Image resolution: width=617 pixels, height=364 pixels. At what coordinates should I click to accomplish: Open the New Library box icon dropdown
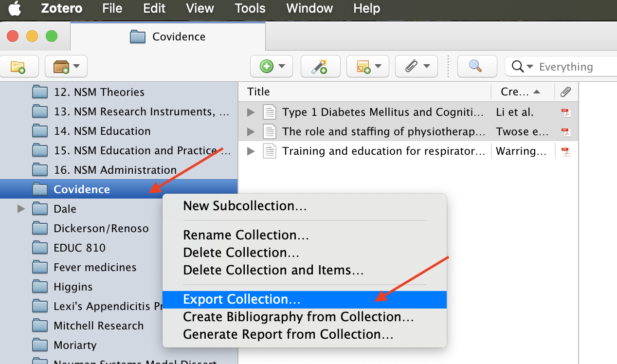click(x=66, y=67)
